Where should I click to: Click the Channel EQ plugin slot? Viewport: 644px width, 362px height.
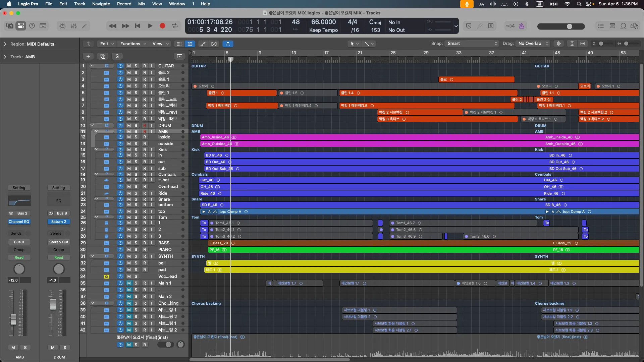point(19,222)
